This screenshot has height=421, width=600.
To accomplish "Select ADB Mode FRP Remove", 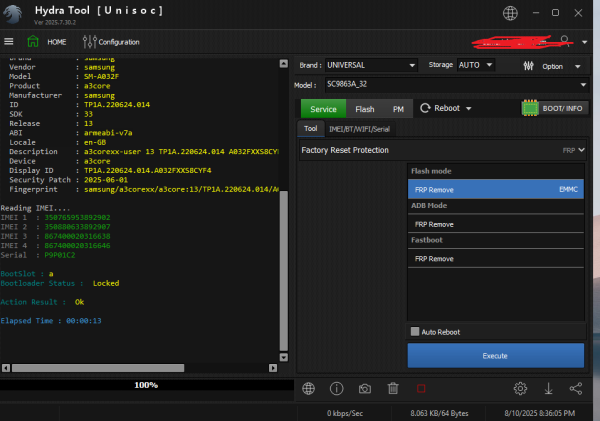I will [x=496, y=224].
